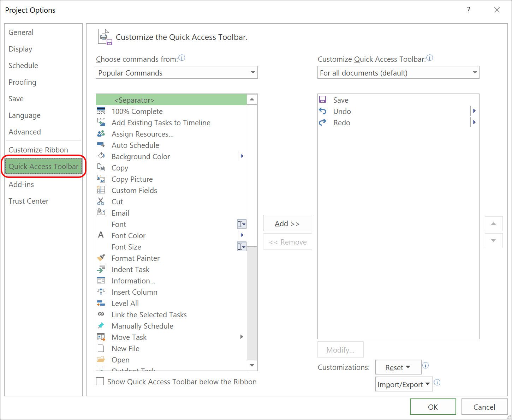Viewport: 512px width, 420px height.
Task: Open the Save options category
Action: pyautogui.click(x=43, y=98)
